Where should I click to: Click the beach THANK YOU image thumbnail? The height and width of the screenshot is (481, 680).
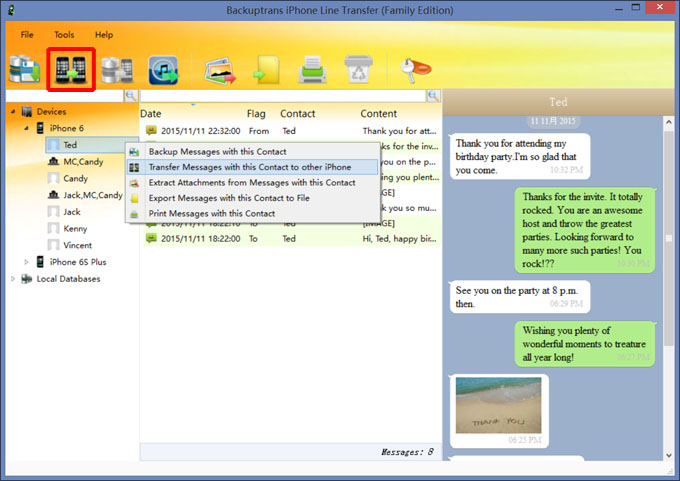tap(498, 405)
